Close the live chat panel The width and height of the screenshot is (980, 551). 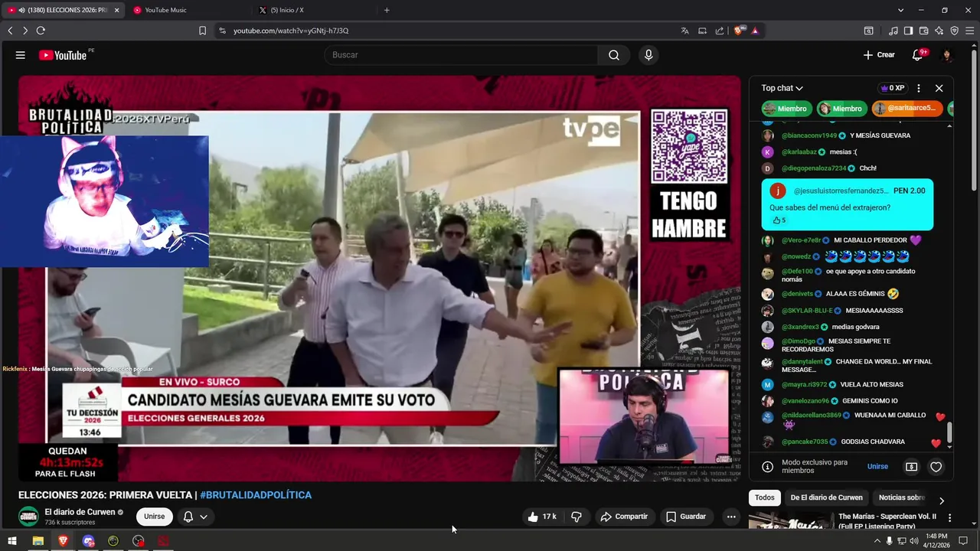pyautogui.click(x=939, y=88)
